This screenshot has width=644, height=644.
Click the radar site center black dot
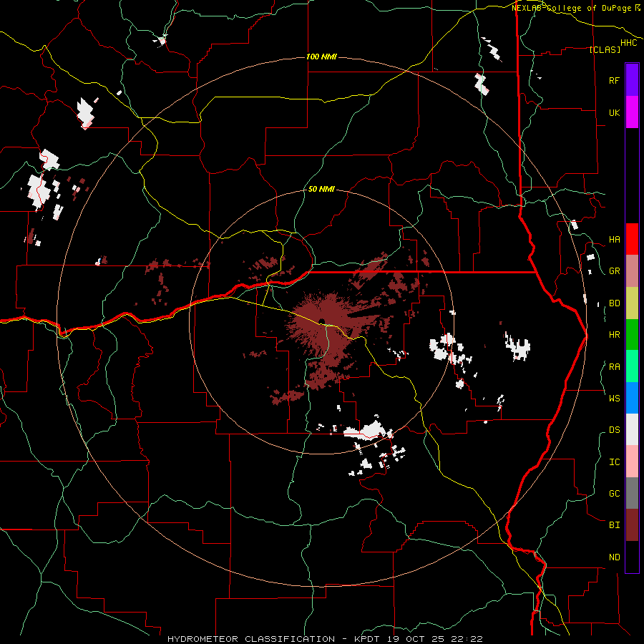pos(321,321)
